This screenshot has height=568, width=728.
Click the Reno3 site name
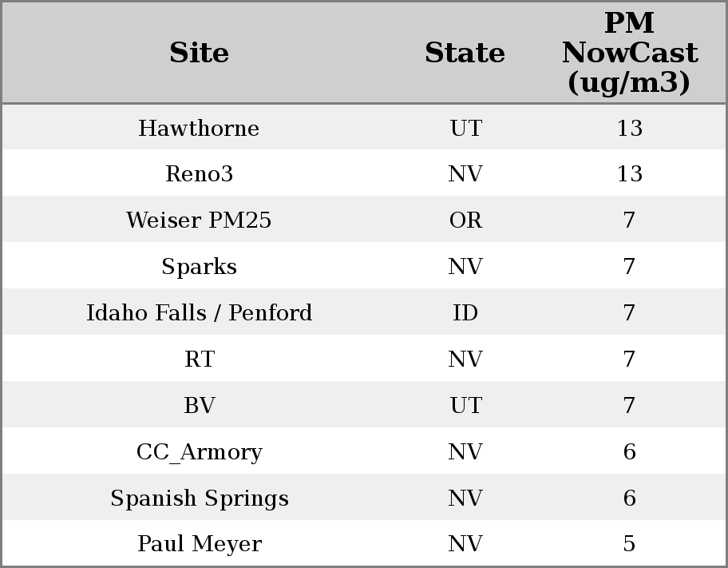point(199,174)
